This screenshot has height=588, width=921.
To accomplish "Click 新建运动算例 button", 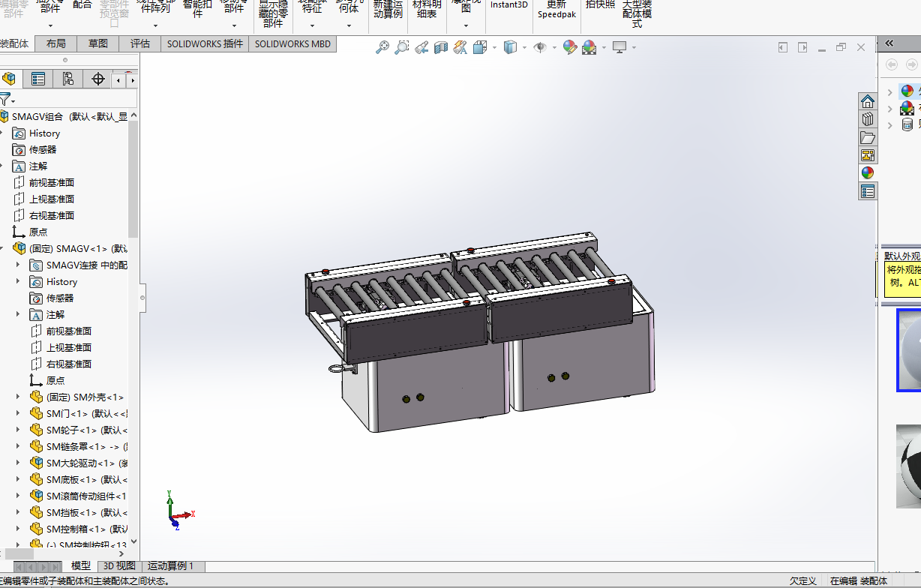I will click(388, 9).
